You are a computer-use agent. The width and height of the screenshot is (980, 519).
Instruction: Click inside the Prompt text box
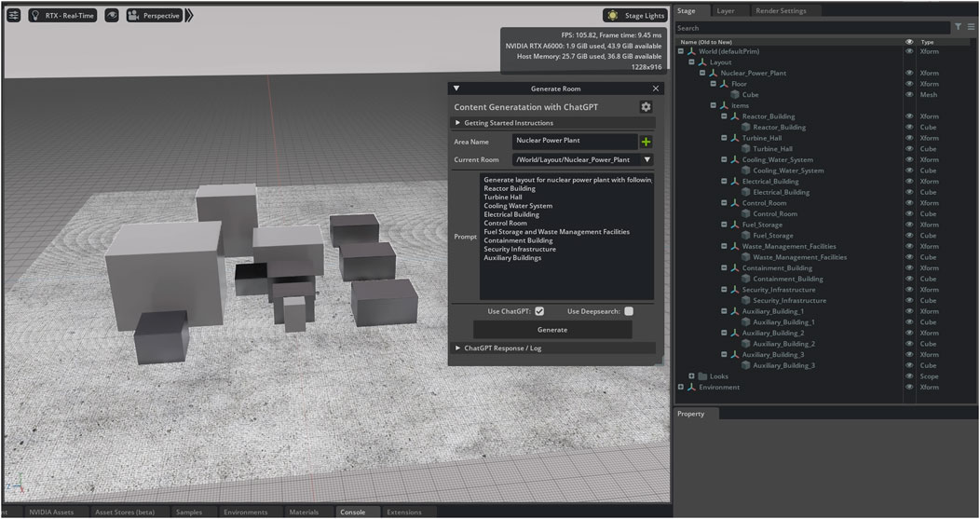(x=566, y=237)
